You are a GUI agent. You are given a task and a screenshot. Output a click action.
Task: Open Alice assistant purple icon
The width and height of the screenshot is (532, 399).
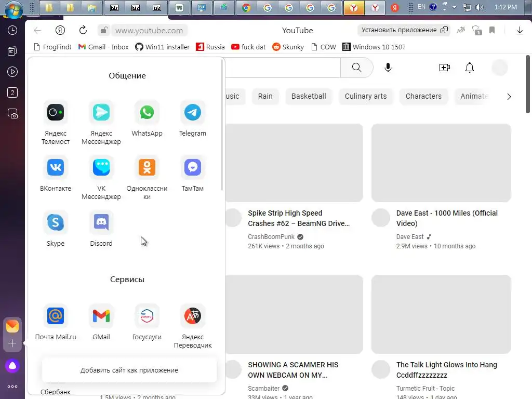(x=12, y=366)
